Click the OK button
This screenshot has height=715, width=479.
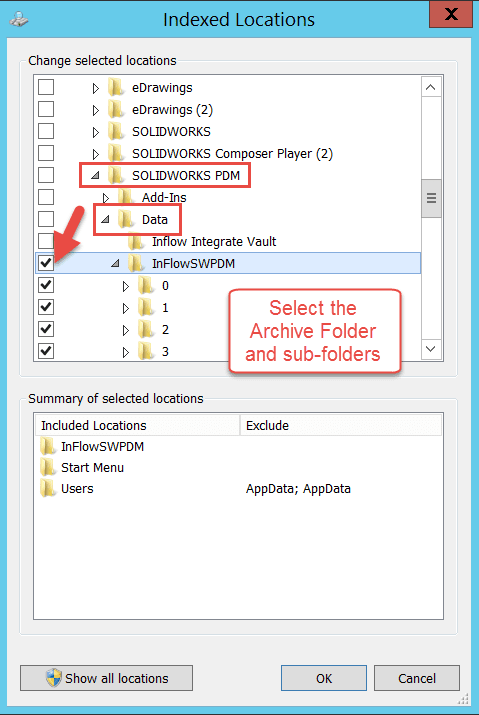pyautogui.click(x=324, y=678)
